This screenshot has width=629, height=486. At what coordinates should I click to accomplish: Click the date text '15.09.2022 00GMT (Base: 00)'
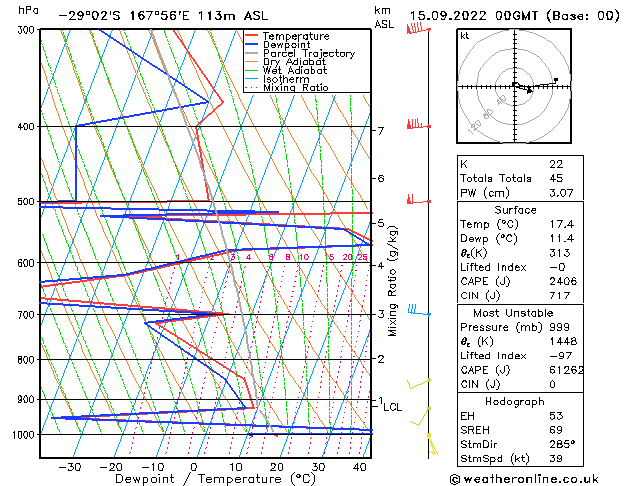514,16
